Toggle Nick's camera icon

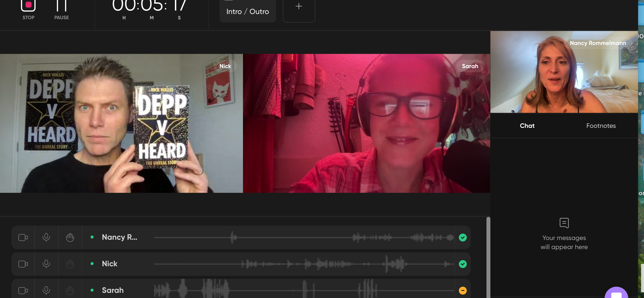point(23,264)
